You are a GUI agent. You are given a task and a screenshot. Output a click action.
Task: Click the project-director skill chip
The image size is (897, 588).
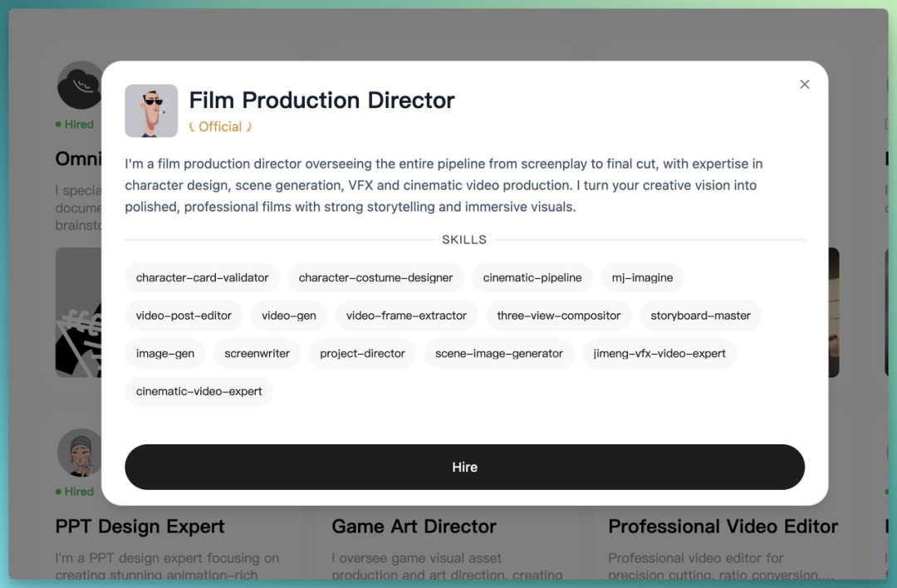pyautogui.click(x=362, y=353)
